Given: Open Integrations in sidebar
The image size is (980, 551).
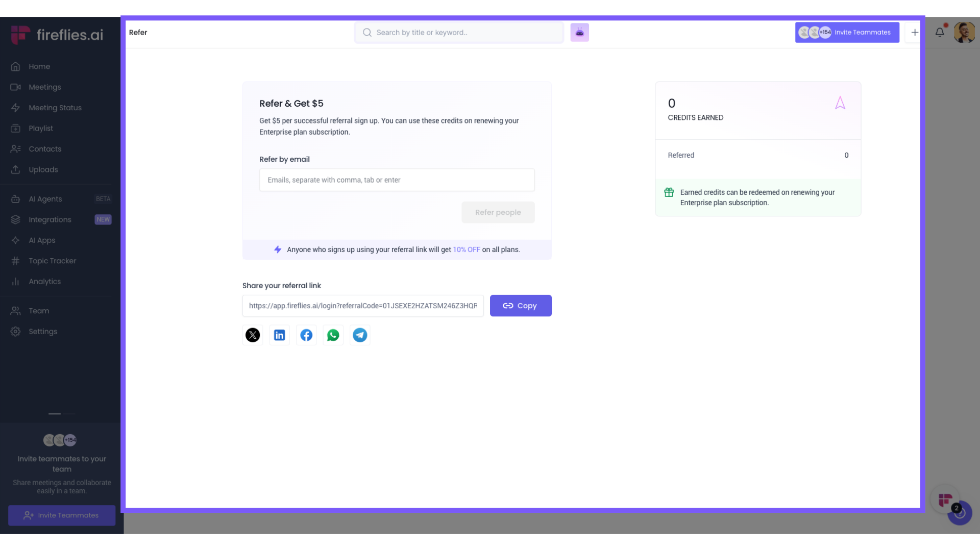Looking at the screenshot, I should click(50, 220).
